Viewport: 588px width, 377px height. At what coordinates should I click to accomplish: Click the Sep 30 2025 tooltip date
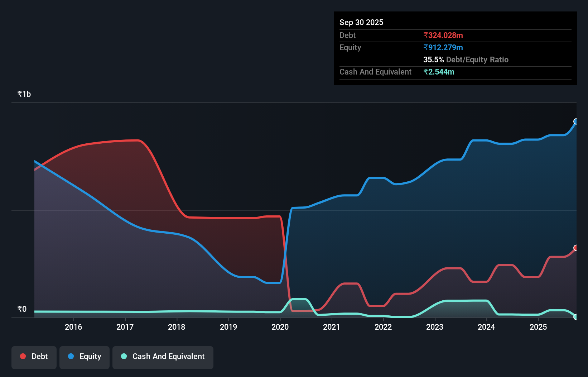point(361,22)
